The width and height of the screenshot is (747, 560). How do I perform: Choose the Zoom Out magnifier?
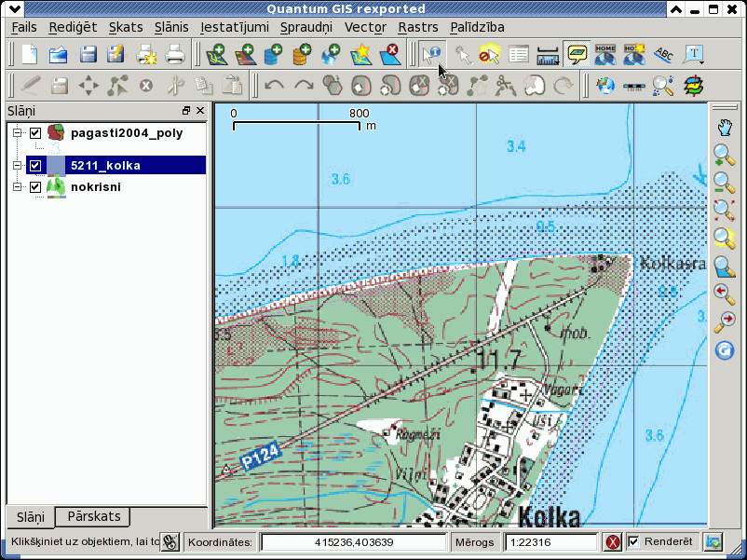point(724,183)
